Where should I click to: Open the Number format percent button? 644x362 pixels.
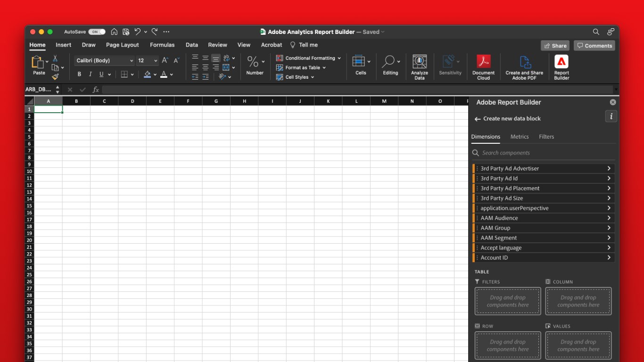coord(253,62)
